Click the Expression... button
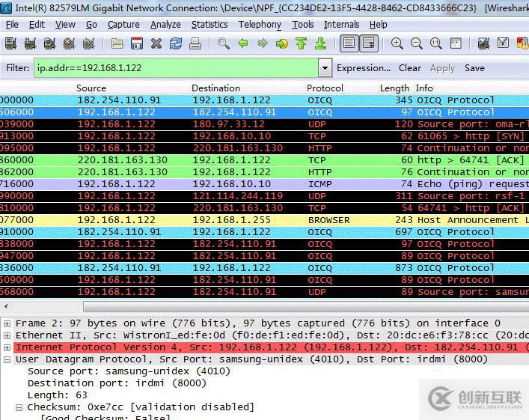Image resolution: width=529 pixels, height=420 pixels. coord(364,68)
